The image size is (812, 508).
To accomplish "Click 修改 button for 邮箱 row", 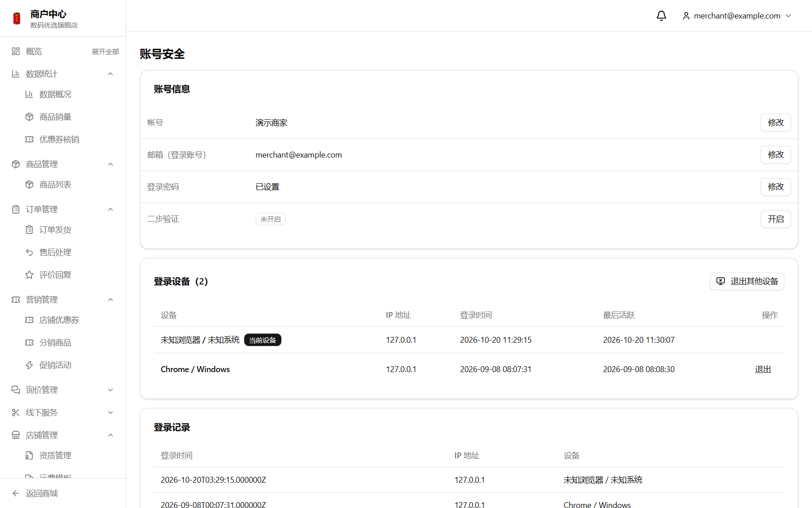I will point(776,155).
